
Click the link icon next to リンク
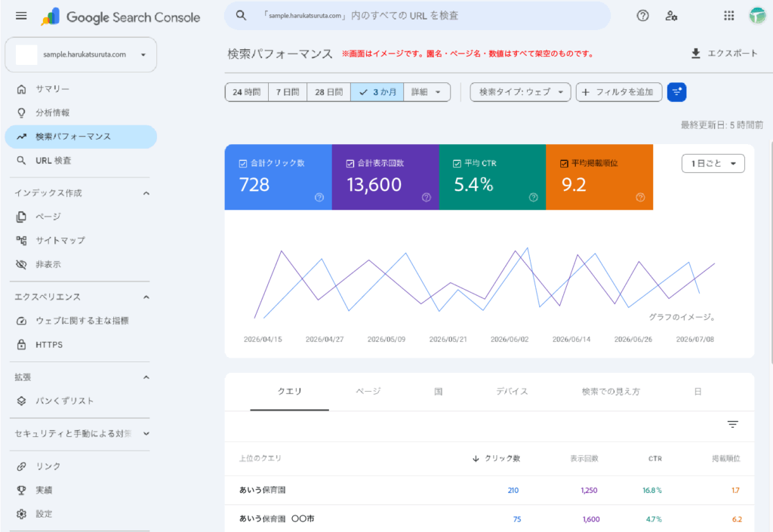point(21,466)
